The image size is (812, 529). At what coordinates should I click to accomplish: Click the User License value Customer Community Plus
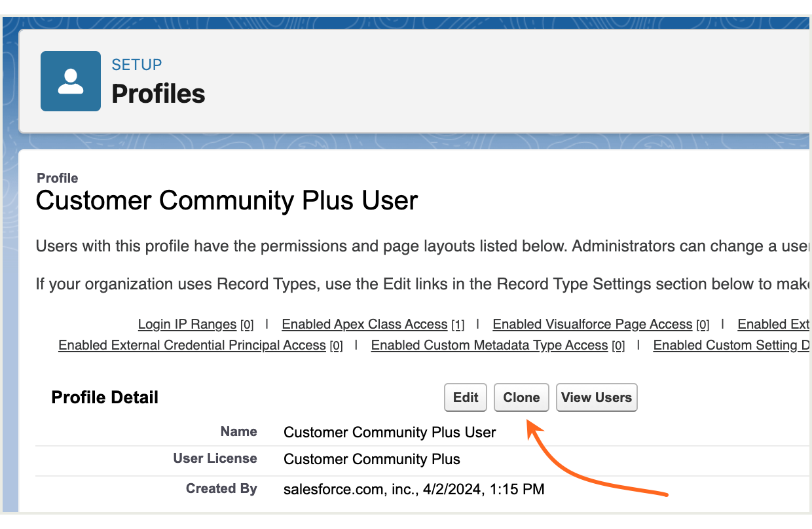(372, 459)
